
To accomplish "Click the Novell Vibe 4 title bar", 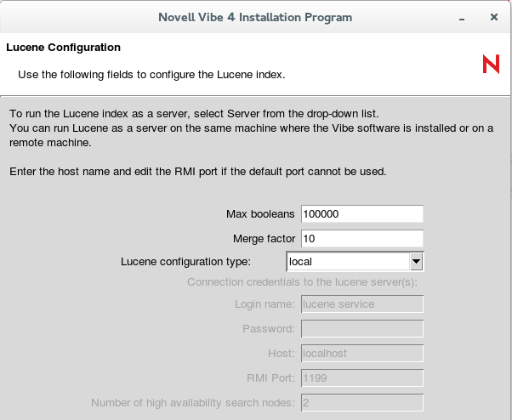I will coord(255,17).
